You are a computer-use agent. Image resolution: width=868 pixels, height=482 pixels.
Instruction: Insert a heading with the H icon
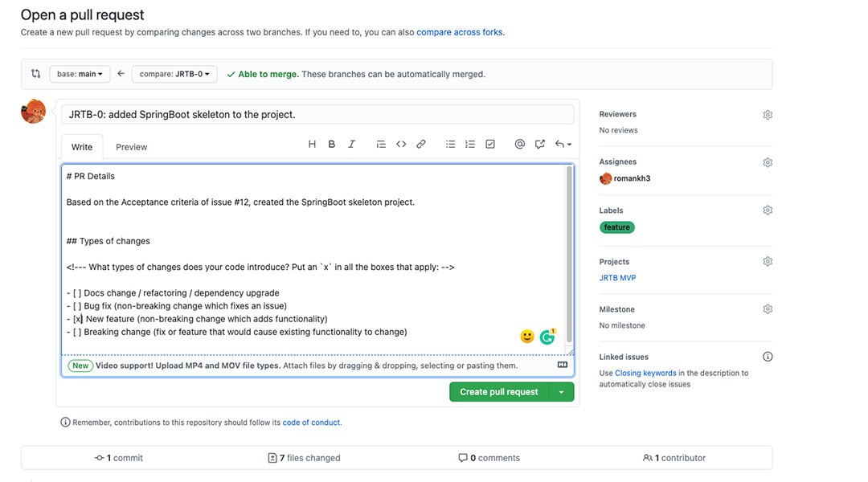coord(312,144)
